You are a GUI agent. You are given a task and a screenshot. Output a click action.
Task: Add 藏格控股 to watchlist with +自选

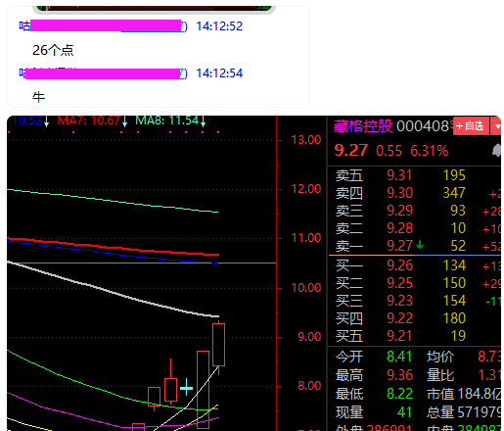pyautogui.click(x=471, y=126)
